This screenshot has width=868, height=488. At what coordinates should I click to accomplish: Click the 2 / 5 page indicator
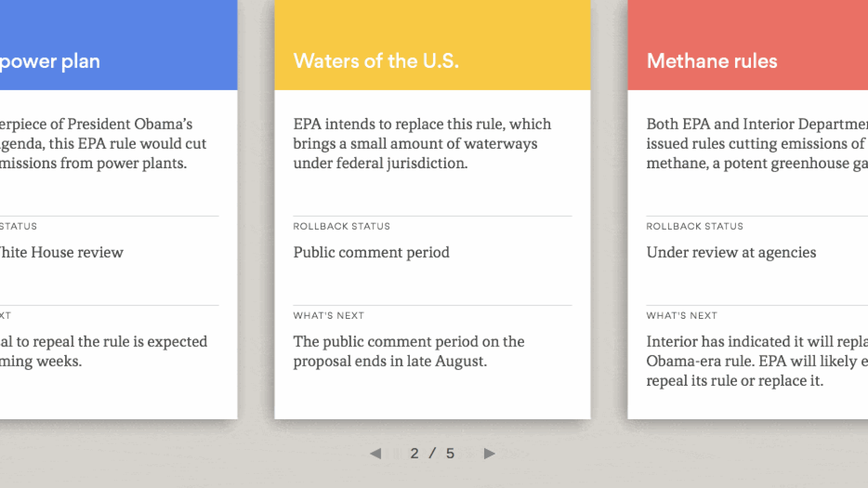[x=432, y=453]
